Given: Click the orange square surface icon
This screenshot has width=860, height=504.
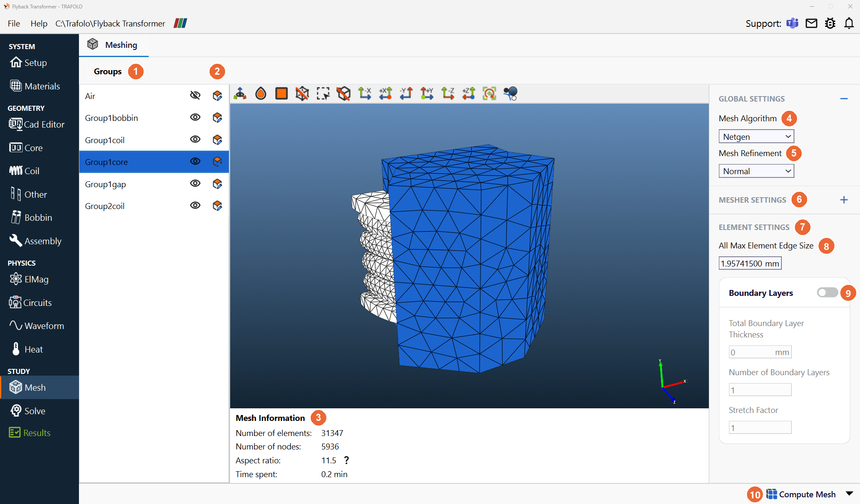Looking at the screenshot, I should tap(281, 93).
